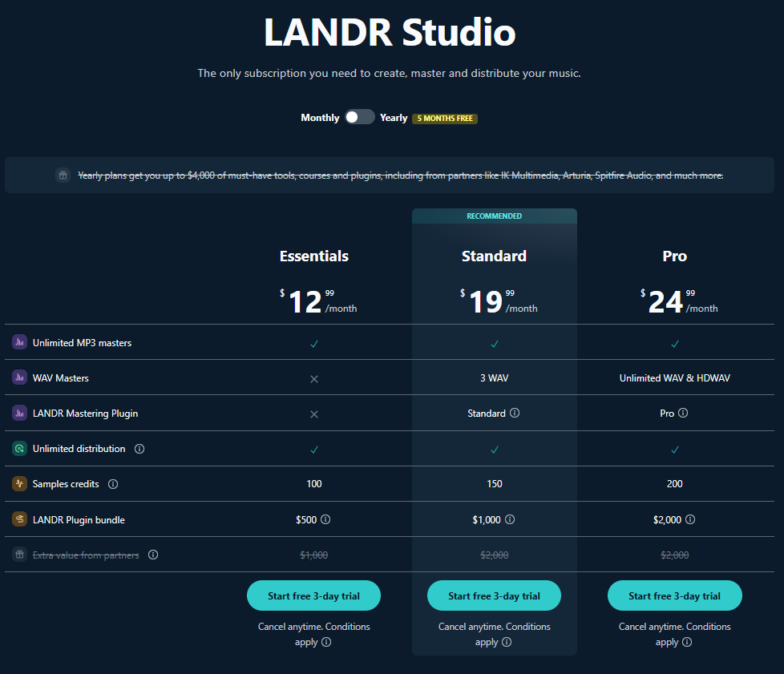
Task: Click the X mark for Essentials Mastering Plugin
Action: [314, 414]
